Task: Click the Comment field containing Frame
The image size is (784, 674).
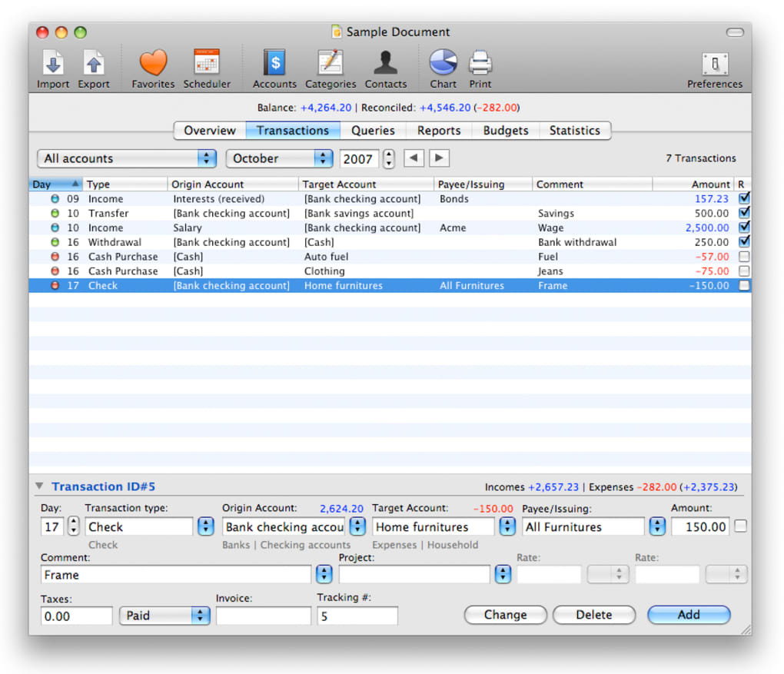Action: click(x=175, y=575)
